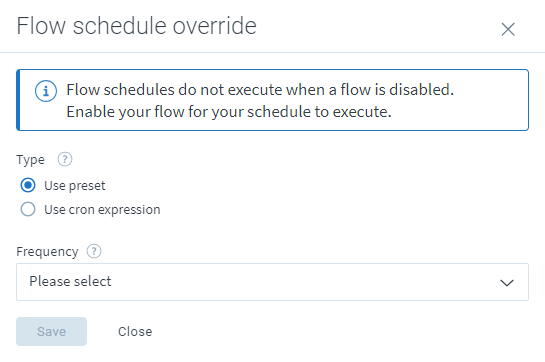The image size is (545, 362).
Task: Click 'Enable your flow' banner line
Action: (x=229, y=112)
